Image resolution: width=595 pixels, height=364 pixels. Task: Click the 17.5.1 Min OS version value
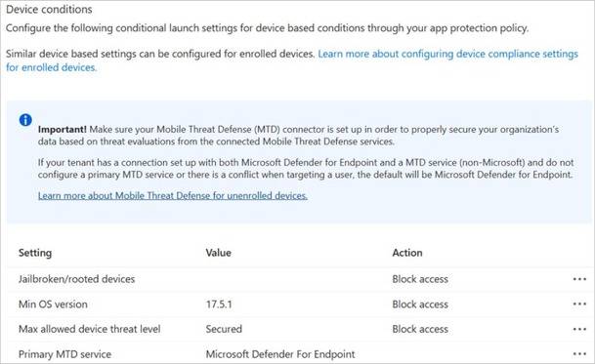click(x=219, y=304)
